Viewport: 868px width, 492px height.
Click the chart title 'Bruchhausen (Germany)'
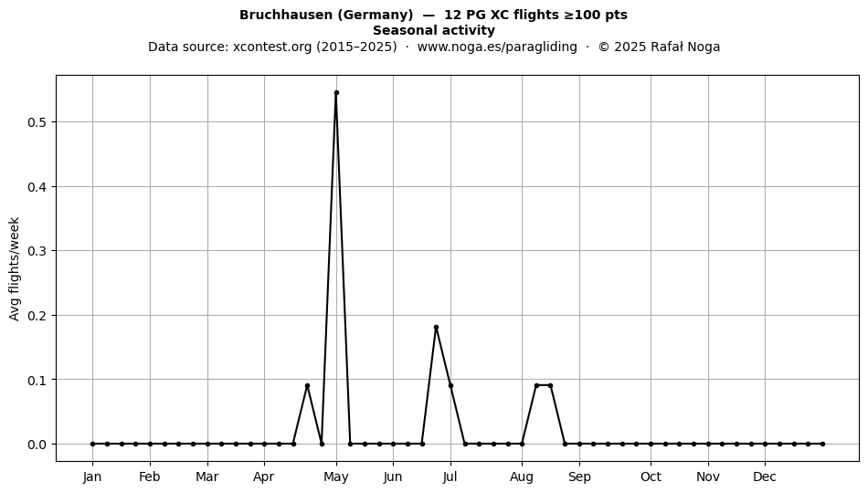(x=326, y=15)
